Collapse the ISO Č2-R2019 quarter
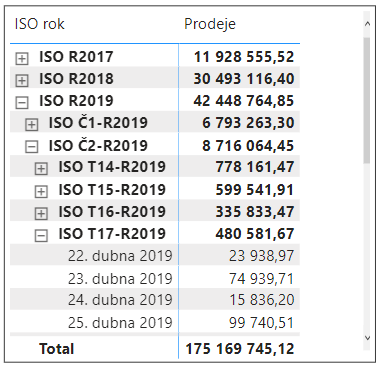 [x=32, y=147]
